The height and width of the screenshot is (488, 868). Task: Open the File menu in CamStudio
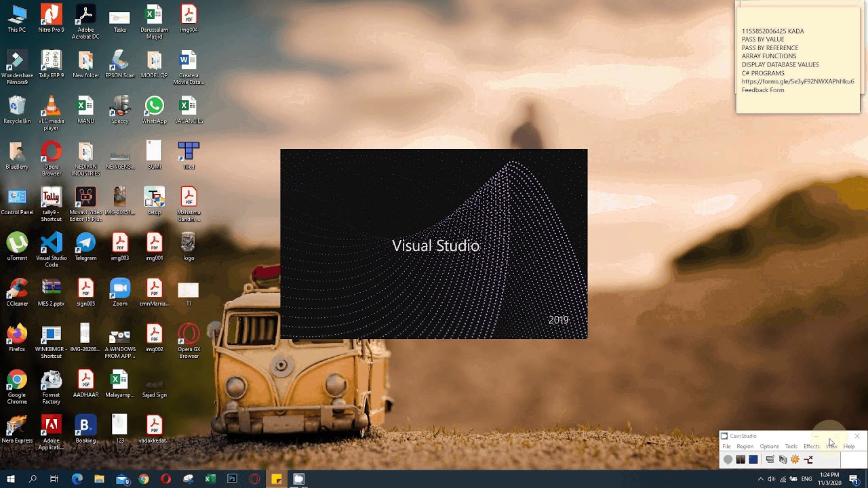[x=726, y=447]
